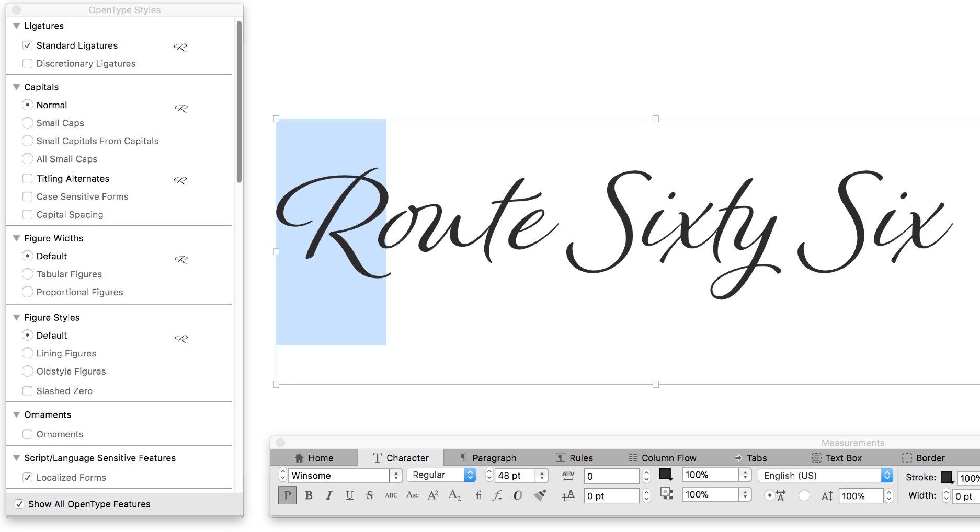Collapse the Figure Widths section
The height and width of the screenshot is (532, 980).
[x=16, y=238]
